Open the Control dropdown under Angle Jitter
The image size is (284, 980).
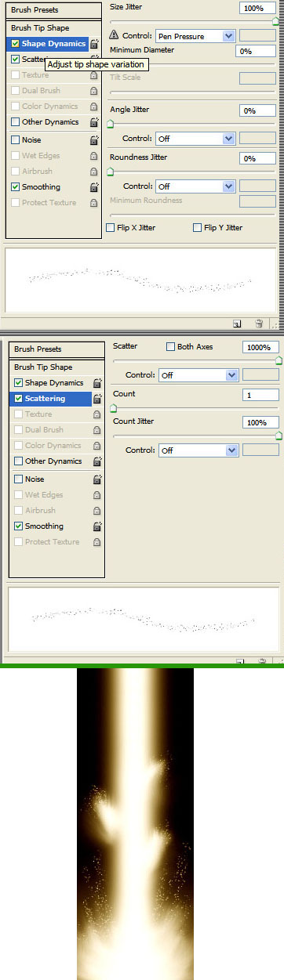(196, 139)
